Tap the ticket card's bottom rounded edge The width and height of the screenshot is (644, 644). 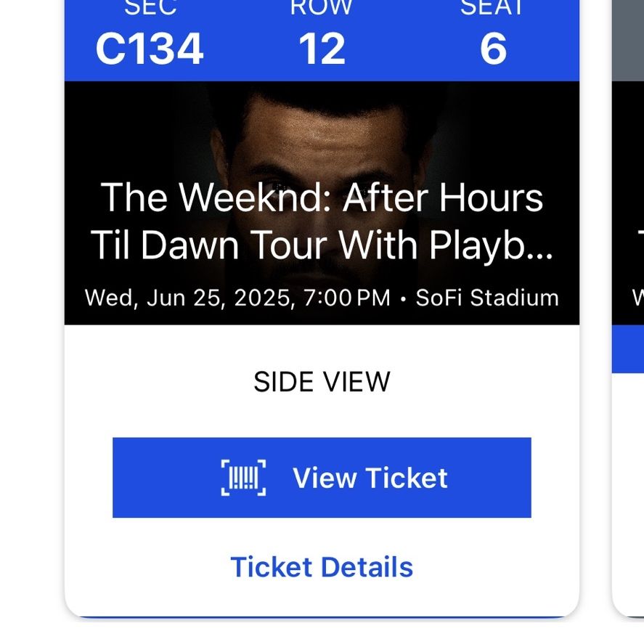[322, 612]
